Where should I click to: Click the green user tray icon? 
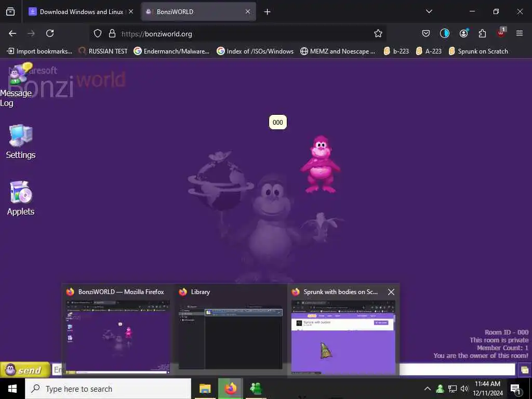click(440, 389)
